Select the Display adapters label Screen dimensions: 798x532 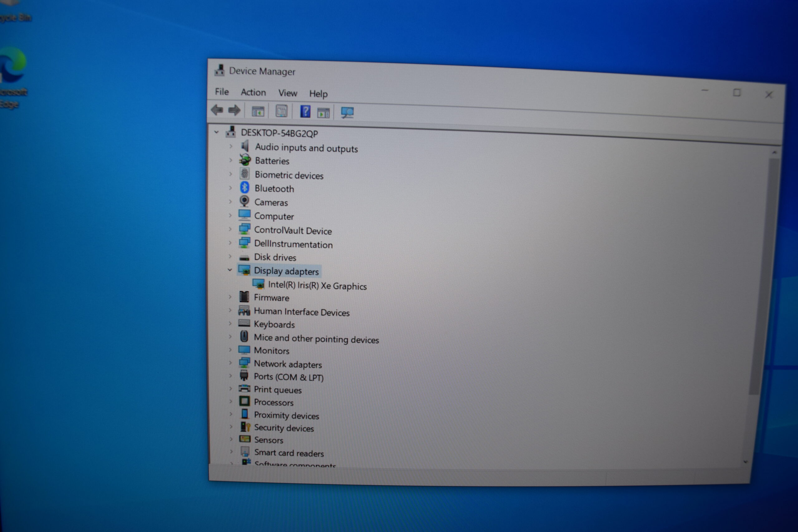[x=286, y=271]
